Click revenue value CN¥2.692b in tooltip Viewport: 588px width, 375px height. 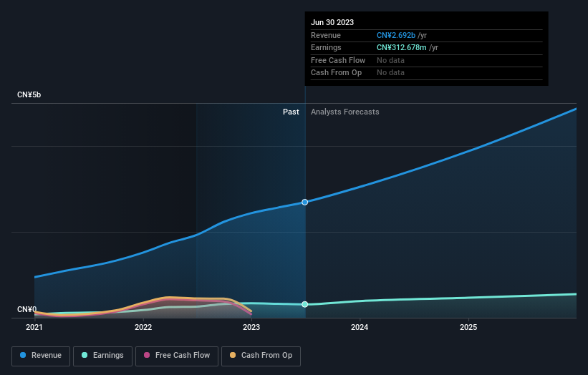coord(396,35)
